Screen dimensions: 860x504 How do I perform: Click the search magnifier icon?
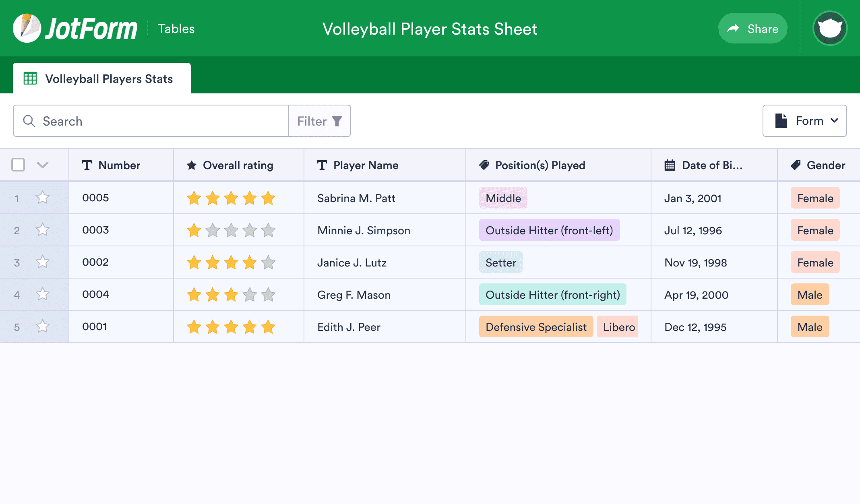(x=29, y=121)
